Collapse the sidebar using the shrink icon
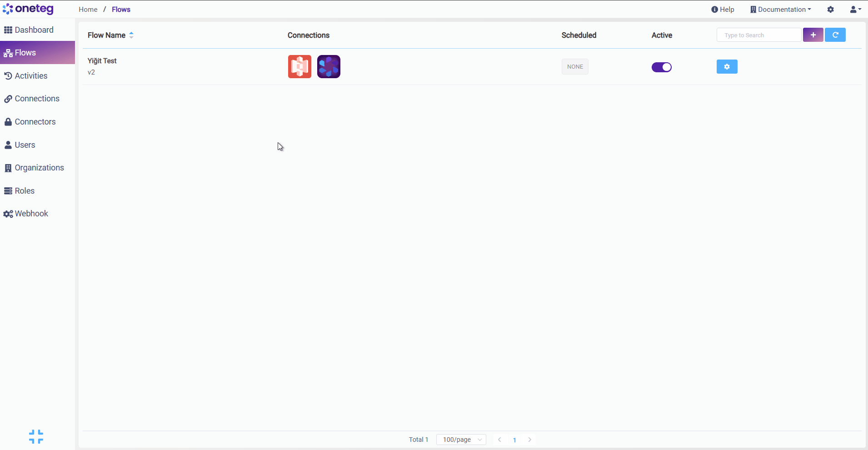This screenshot has height=450, width=868. [36, 436]
